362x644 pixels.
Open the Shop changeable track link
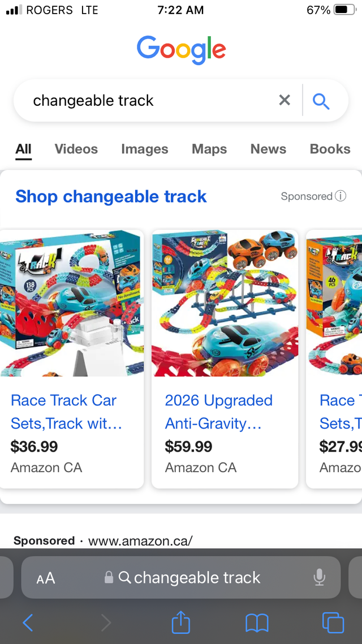111,196
